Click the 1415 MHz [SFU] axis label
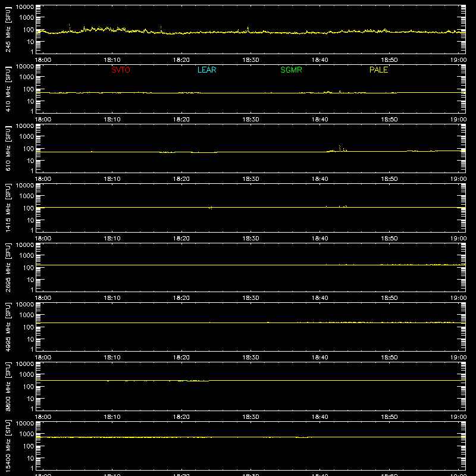 tap(8, 208)
